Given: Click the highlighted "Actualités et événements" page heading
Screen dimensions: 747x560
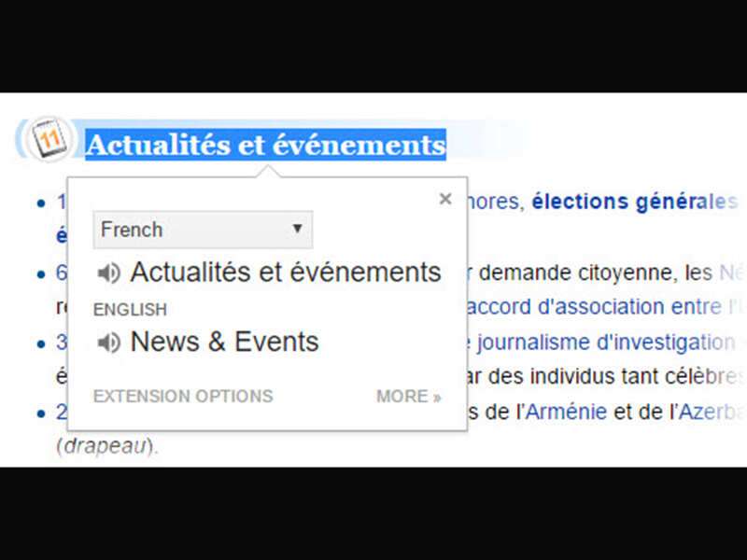Looking at the screenshot, I should (x=266, y=145).
